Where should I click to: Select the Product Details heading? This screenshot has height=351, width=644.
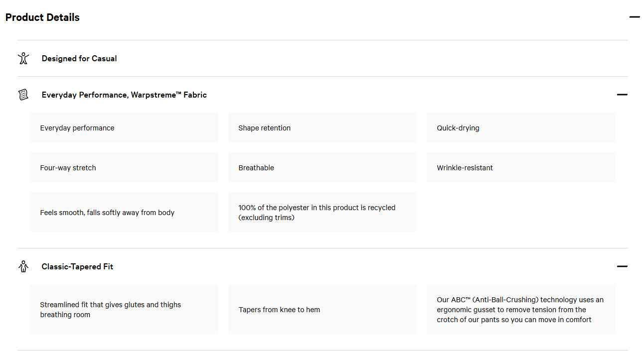[42, 17]
